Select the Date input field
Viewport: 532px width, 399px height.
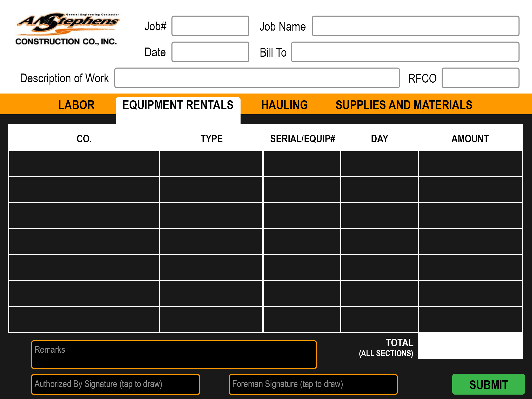[x=210, y=52]
